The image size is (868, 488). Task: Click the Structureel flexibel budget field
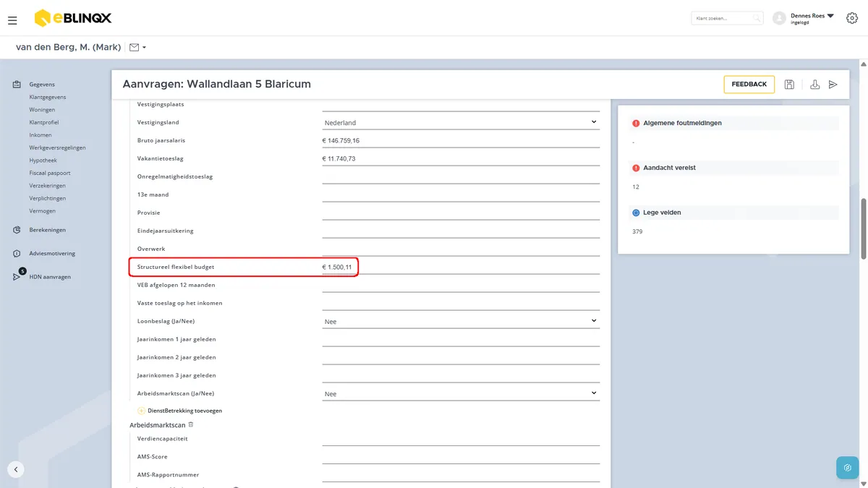click(x=461, y=267)
